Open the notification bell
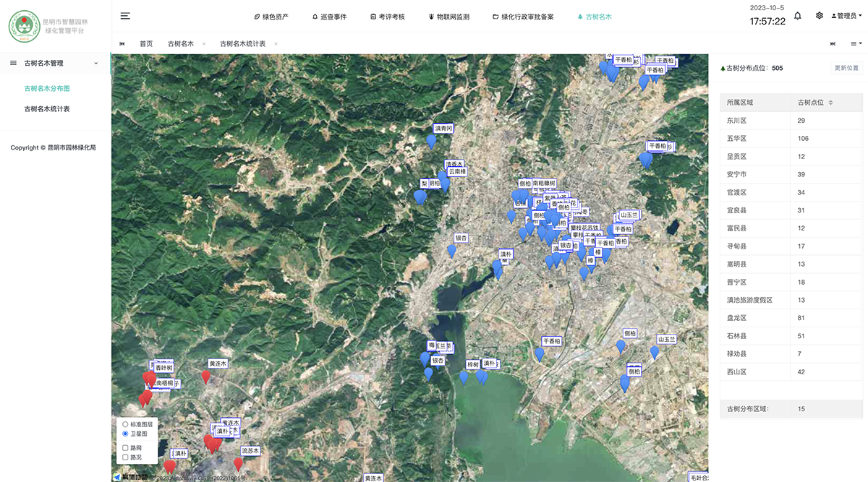Viewport: 868px width, 482px height. pyautogui.click(x=798, y=16)
